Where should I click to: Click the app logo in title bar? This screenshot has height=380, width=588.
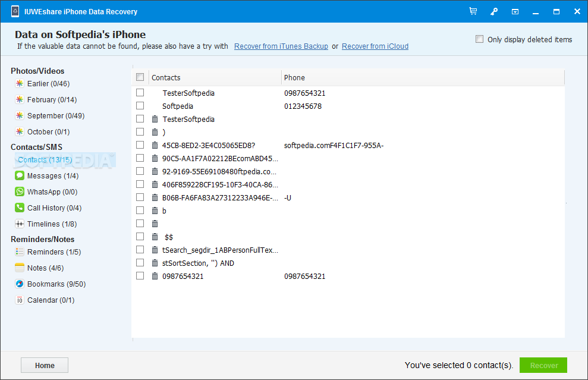pos(15,11)
